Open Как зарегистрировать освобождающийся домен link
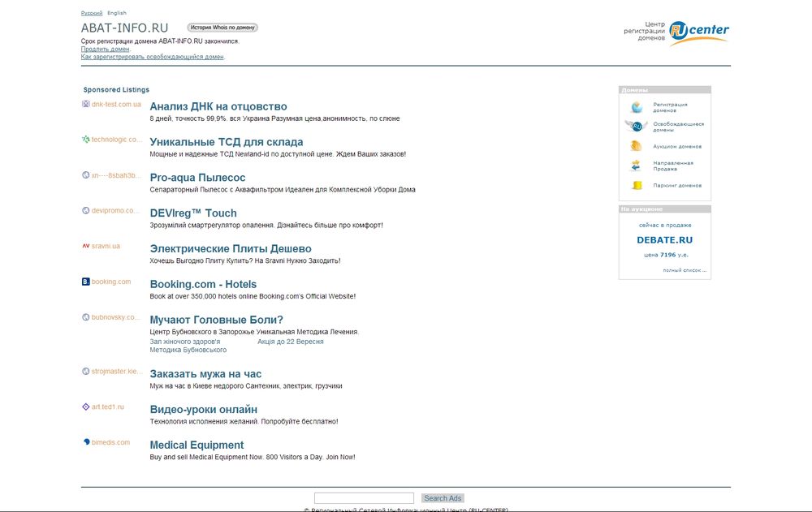The width and height of the screenshot is (812, 512). [x=153, y=57]
